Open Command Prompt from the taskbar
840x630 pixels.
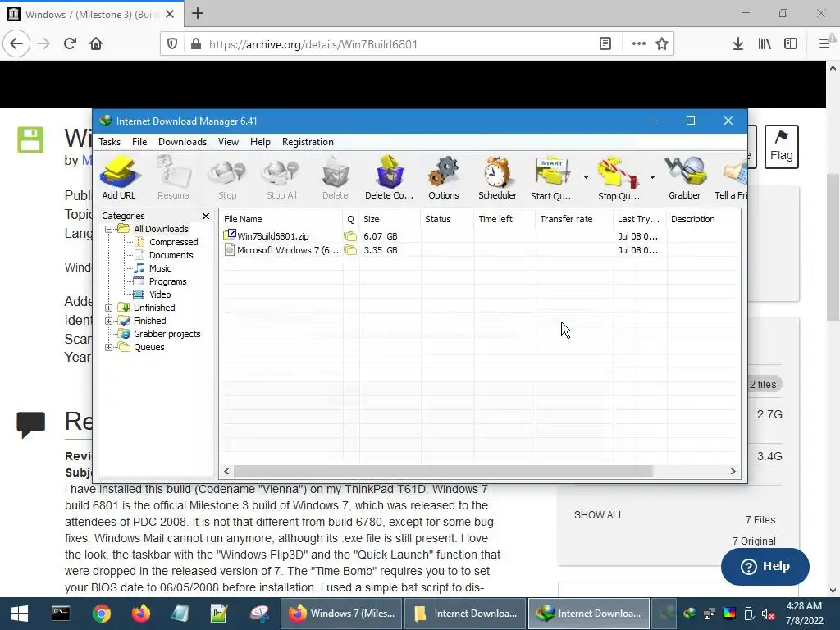[61, 614]
